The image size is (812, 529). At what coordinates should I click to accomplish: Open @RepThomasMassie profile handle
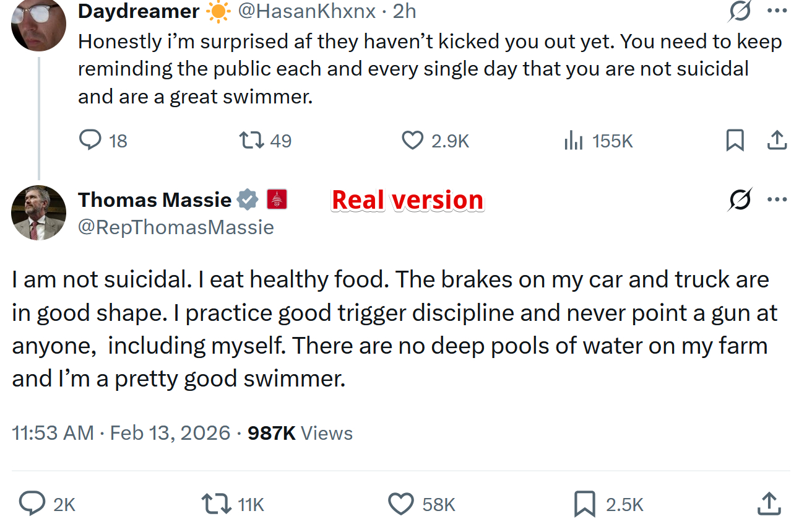(x=176, y=227)
